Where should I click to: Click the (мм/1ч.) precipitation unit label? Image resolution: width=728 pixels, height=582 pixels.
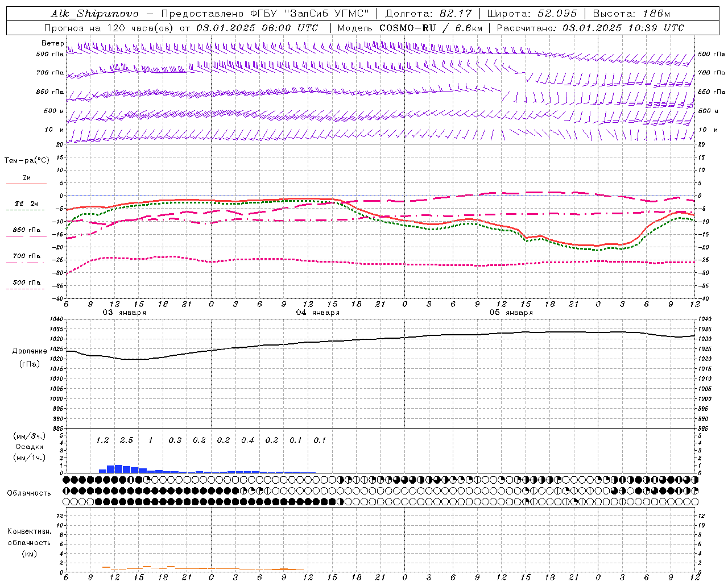[x=30, y=458]
